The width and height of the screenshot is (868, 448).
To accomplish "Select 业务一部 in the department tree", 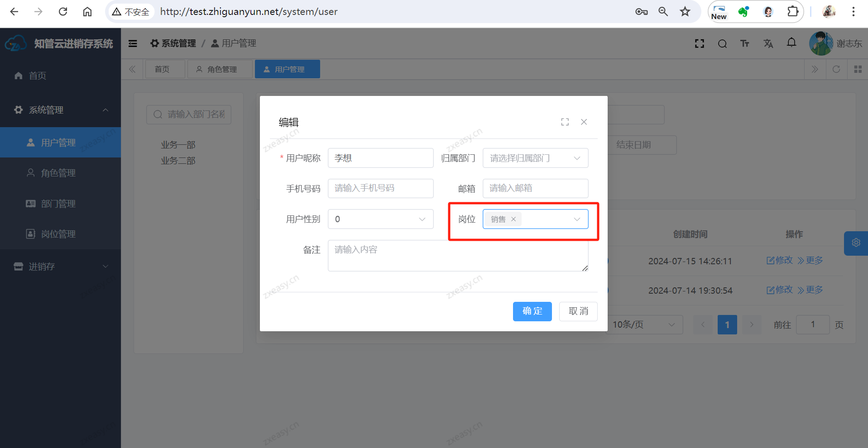I will point(178,145).
